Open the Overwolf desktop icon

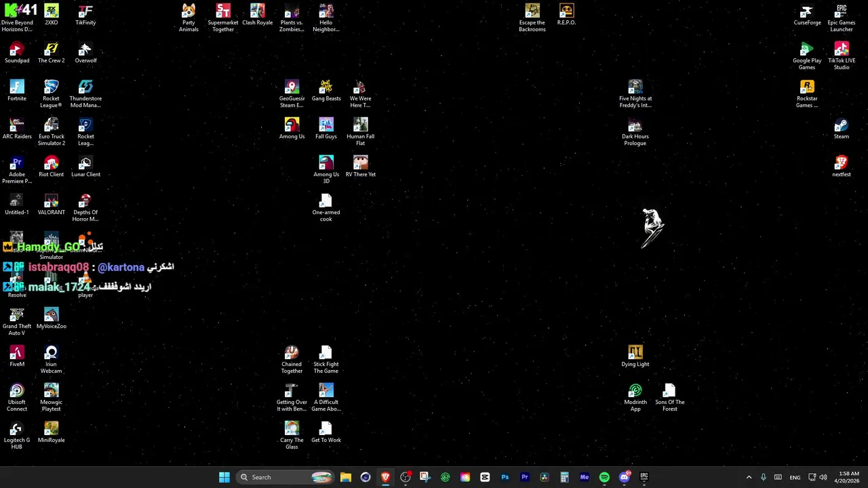click(85, 52)
